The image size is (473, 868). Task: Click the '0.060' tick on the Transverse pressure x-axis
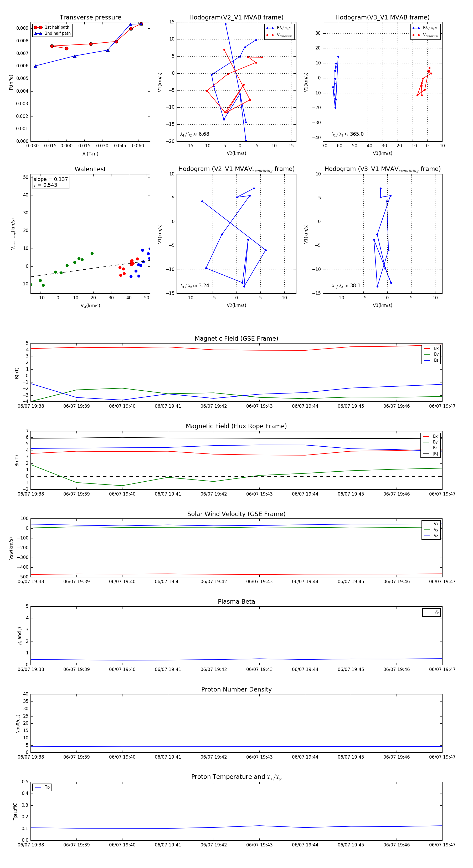[x=138, y=146]
